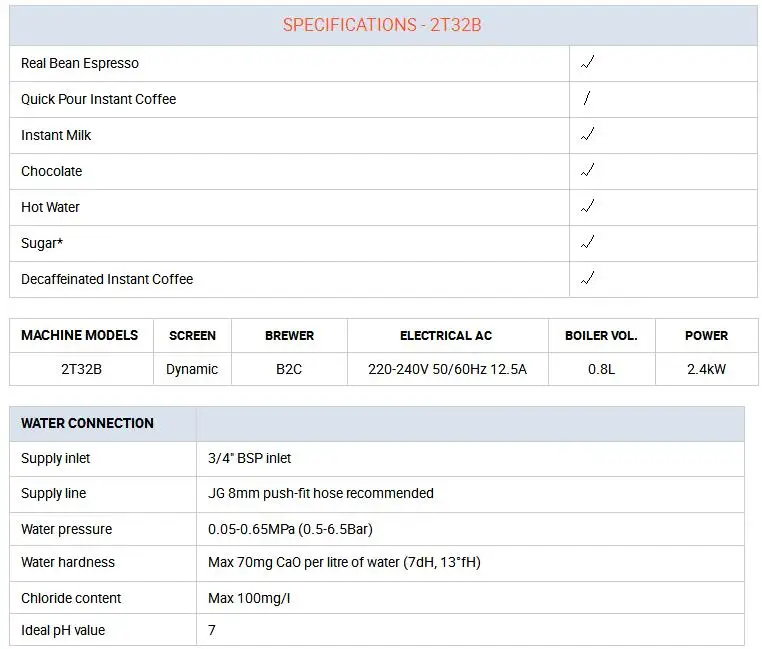This screenshot has width=762, height=649.
Task: Click the Sugar row checkmark icon
Action: pyautogui.click(x=588, y=243)
